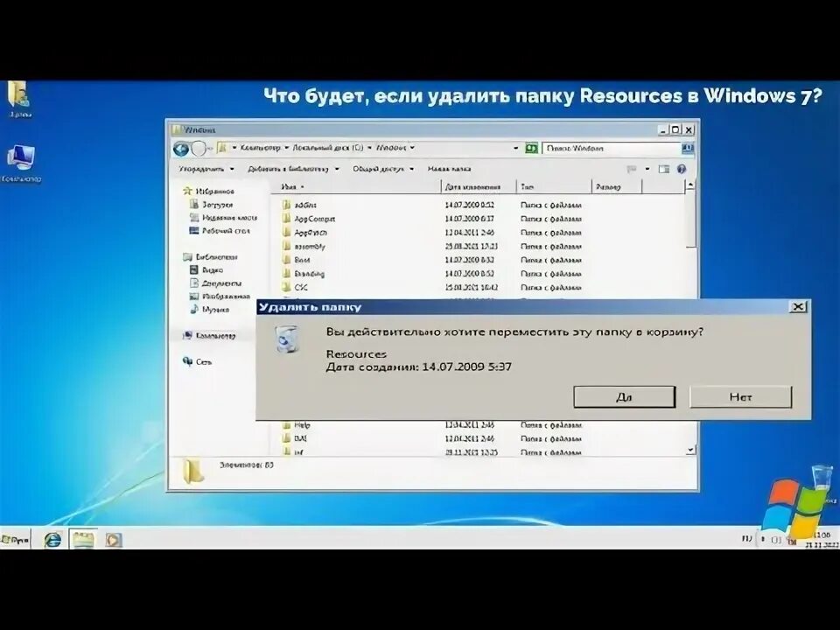Select Избранное in navigation pane
The image size is (840, 630).
click(214, 192)
